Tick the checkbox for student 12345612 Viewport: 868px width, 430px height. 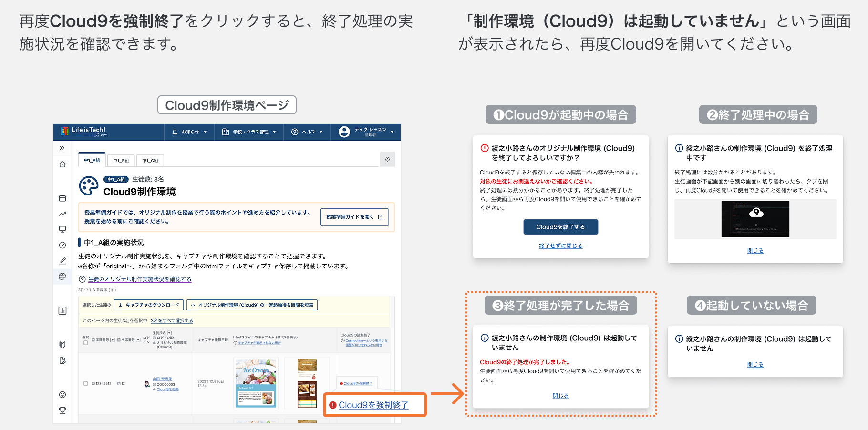point(85,383)
